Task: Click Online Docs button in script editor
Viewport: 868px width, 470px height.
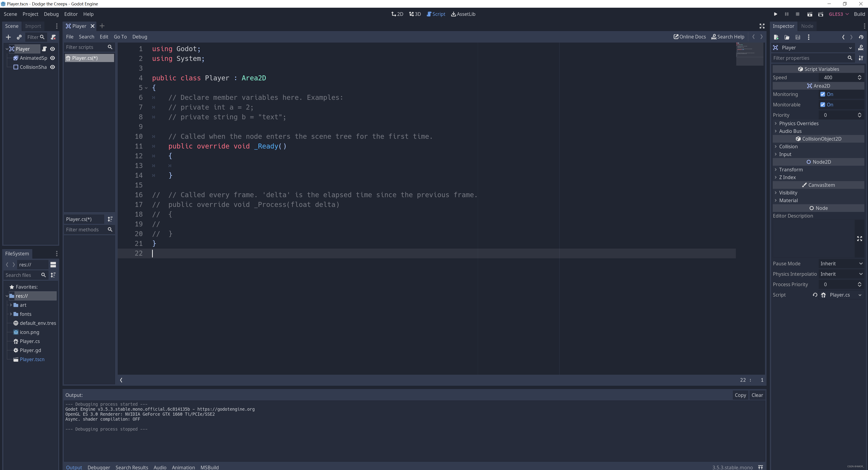Action: point(690,36)
